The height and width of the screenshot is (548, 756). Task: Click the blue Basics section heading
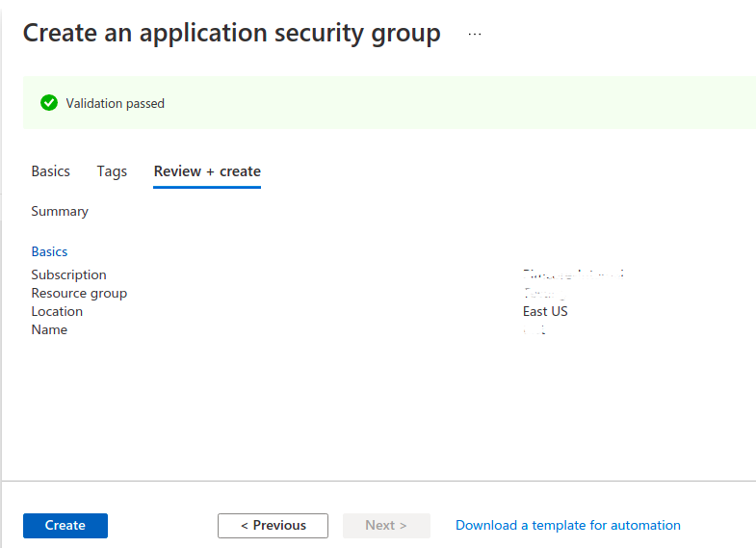pyautogui.click(x=49, y=251)
